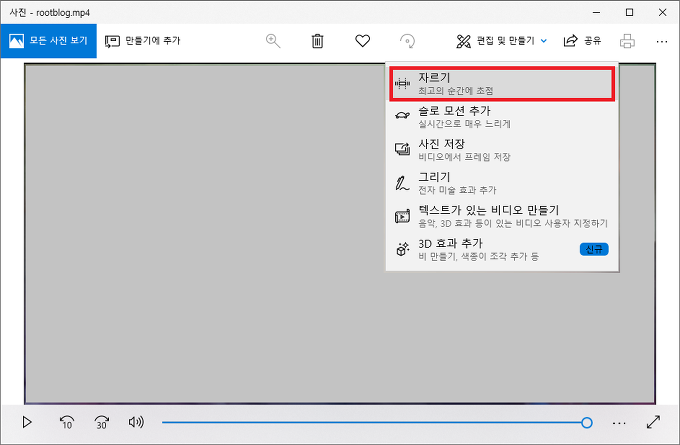This screenshot has width=680, height=445.
Task: Expand the 편집 및 만들기 dropdown
Action: 502,41
